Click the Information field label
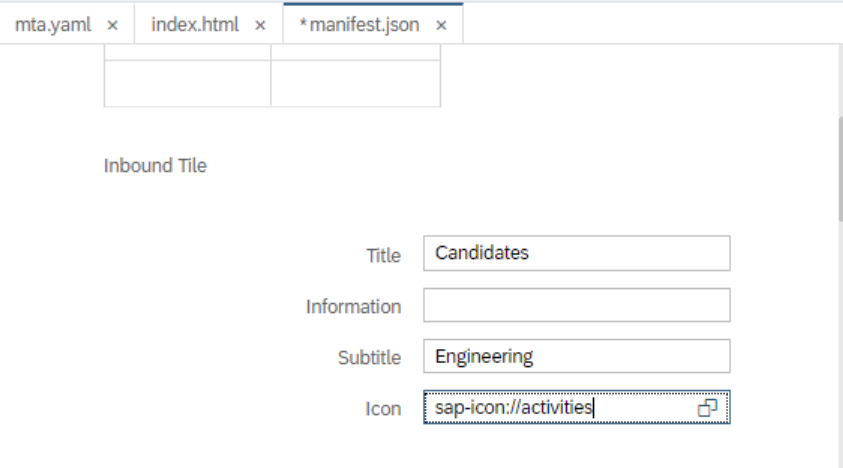The image size is (843, 468). click(x=353, y=307)
